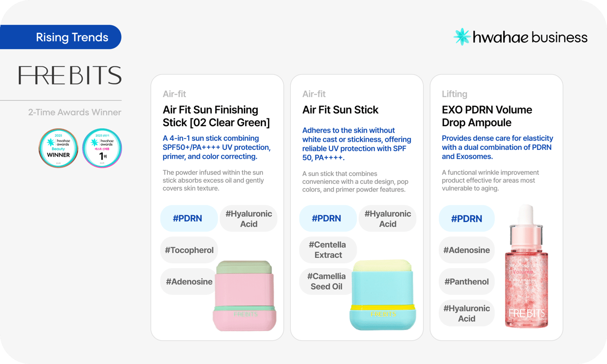The height and width of the screenshot is (364, 607).
Task: Click the FREBITS brand logo
Action: click(x=70, y=75)
